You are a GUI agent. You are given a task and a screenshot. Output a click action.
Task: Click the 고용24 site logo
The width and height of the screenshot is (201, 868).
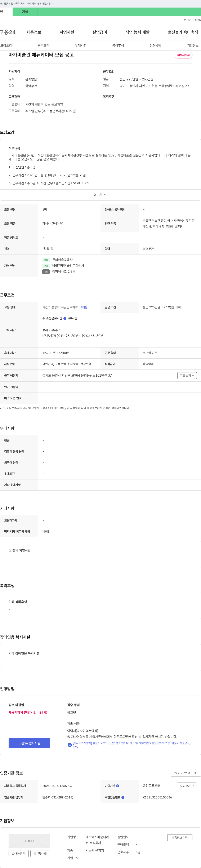[x=8, y=32]
